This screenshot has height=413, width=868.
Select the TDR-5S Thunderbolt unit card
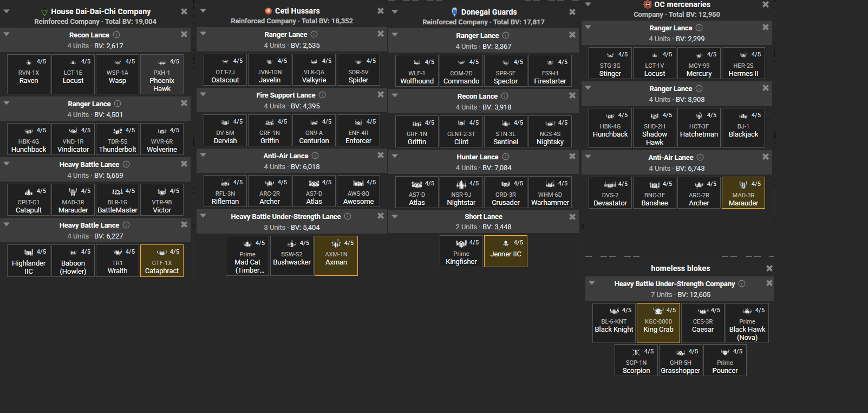[x=118, y=139]
